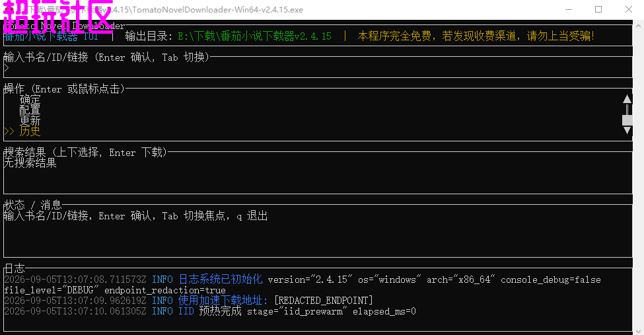Click the operations list scroll up arrow
This screenshot has width=644, height=335.
[x=627, y=99]
